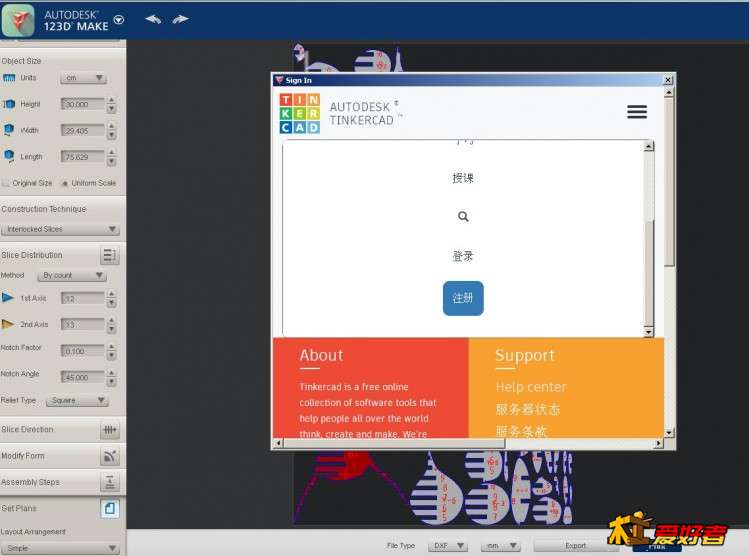Click the inner menu scrollbar up arrow

(649, 146)
